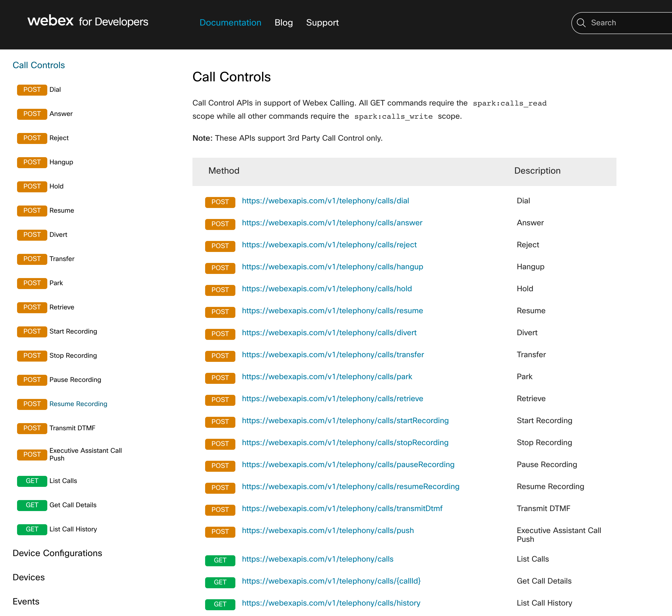Open the telephony/calls/transfer endpoint link

[333, 355]
